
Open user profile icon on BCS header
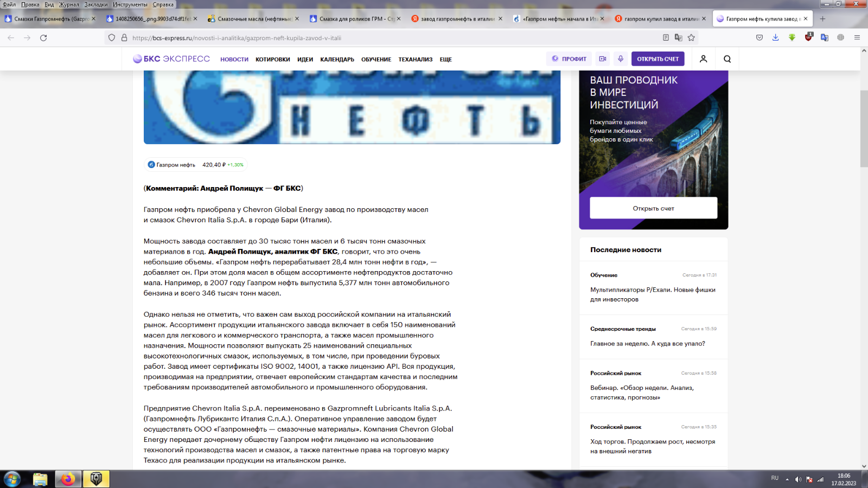703,59
